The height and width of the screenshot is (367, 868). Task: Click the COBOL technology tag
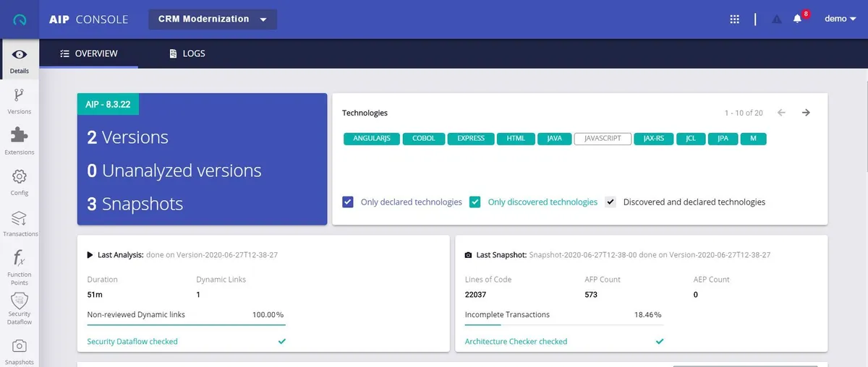[424, 139]
